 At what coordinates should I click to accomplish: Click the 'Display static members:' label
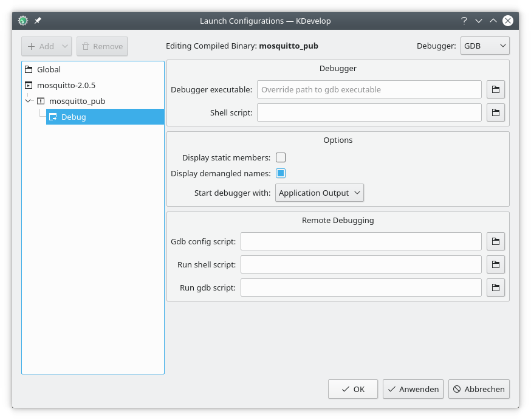(226, 157)
